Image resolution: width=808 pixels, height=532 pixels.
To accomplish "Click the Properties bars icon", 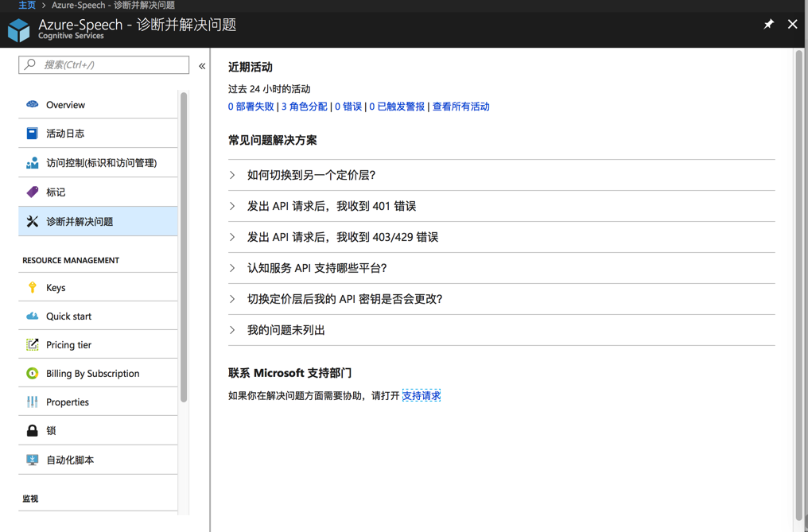I will (32, 402).
